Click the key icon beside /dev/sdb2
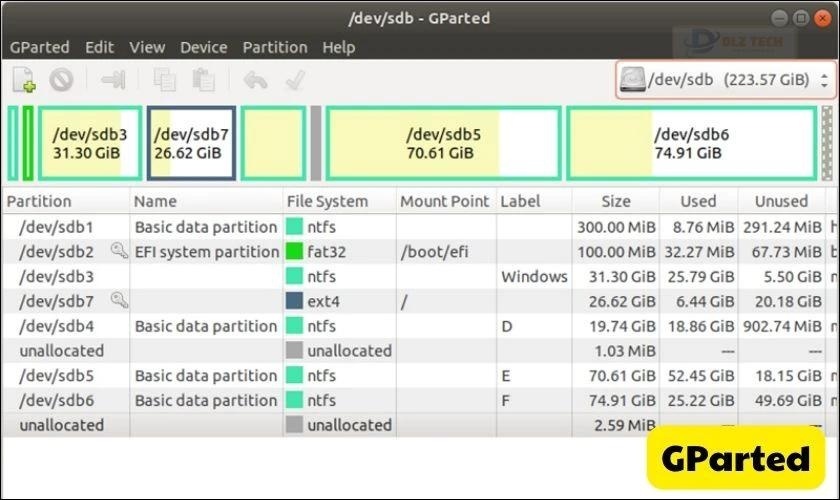Screen dimensions: 840x500 119,251
